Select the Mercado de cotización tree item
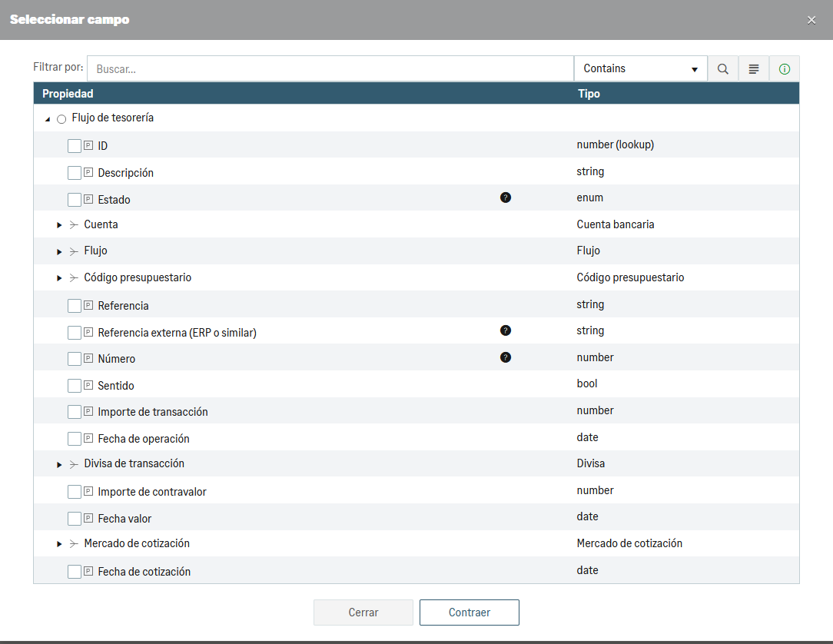 [x=137, y=543]
